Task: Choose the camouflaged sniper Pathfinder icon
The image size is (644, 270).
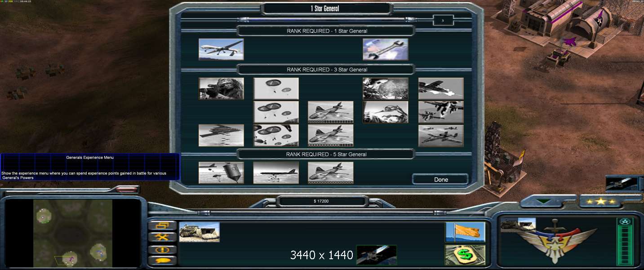Action: (x=221, y=89)
